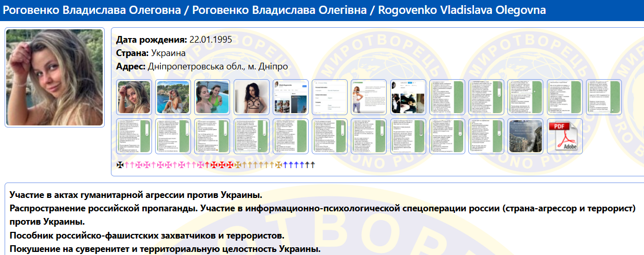Click the black cross starting the symbol row

120,165
